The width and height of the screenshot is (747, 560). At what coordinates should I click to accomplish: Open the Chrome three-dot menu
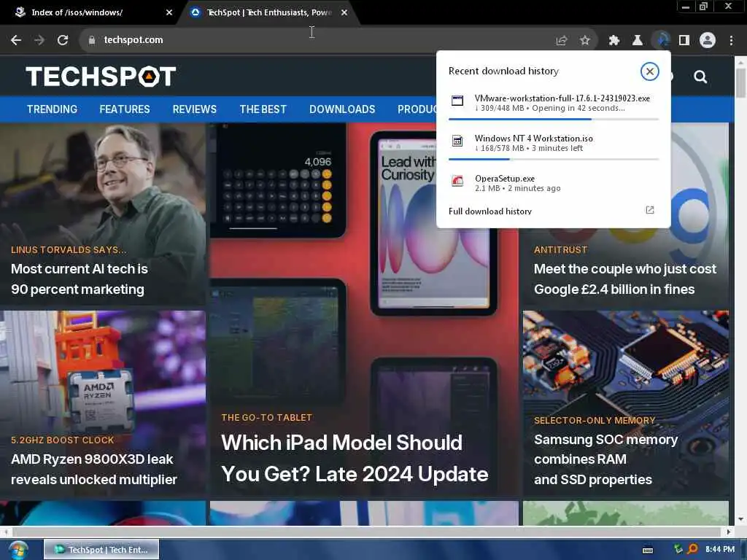pyautogui.click(x=731, y=41)
